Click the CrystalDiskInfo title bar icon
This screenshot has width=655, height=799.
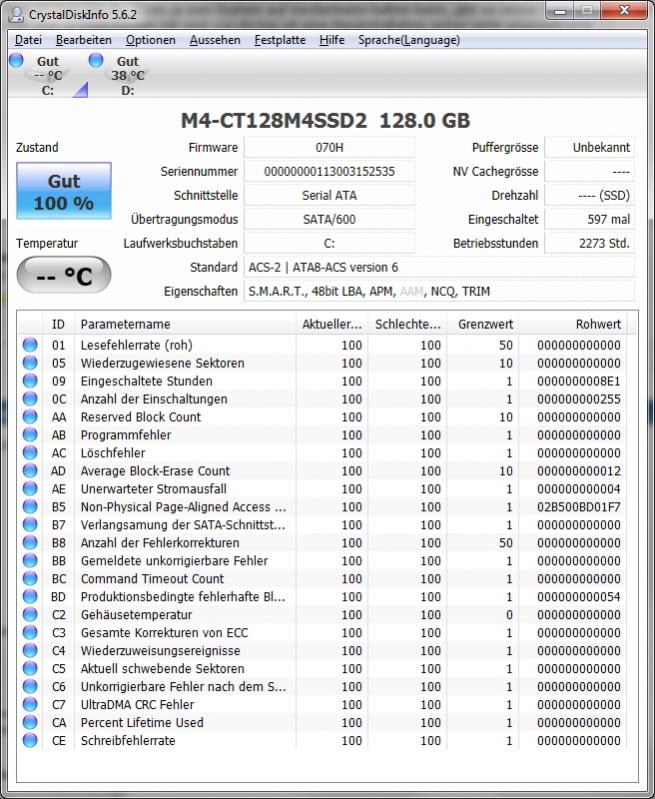click(x=16, y=14)
